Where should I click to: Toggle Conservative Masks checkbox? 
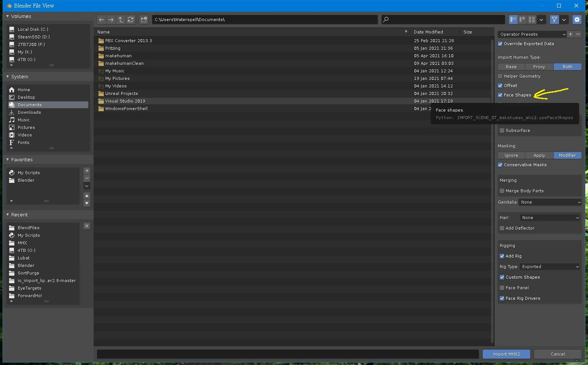[500, 165]
